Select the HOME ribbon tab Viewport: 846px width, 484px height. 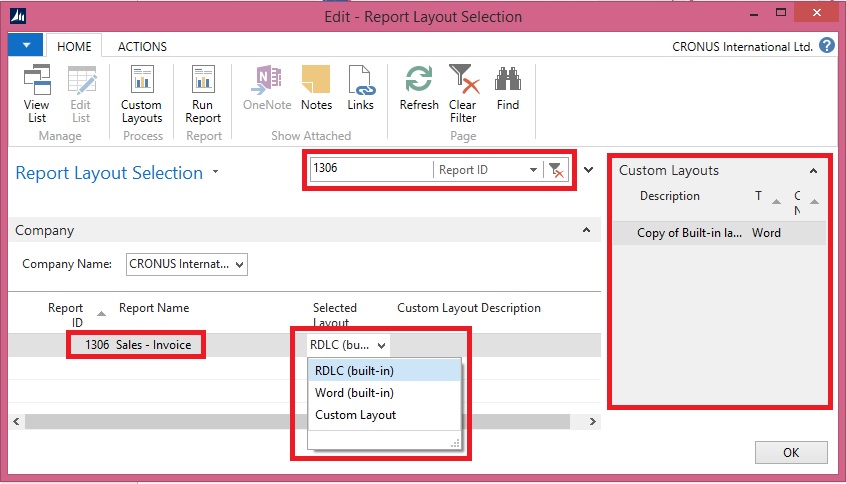click(74, 46)
